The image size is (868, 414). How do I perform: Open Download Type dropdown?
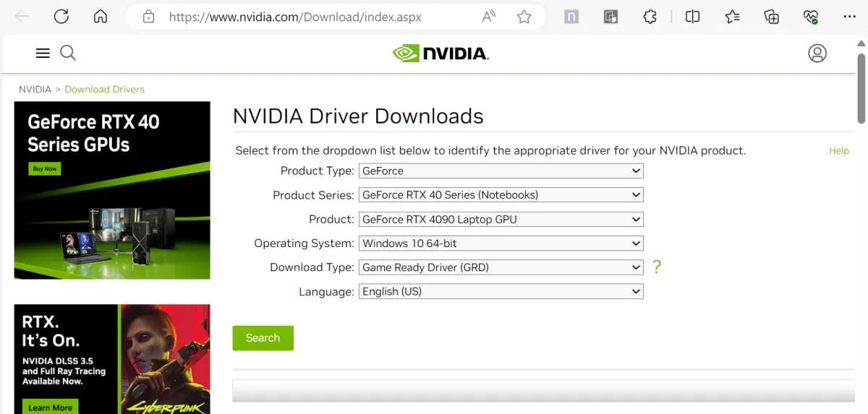(x=501, y=267)
